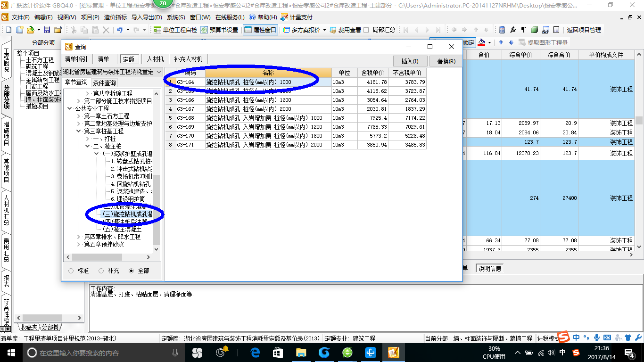Collapse the 第三章桩基工程 node
The image size is (644, 362).
(79, 131)
